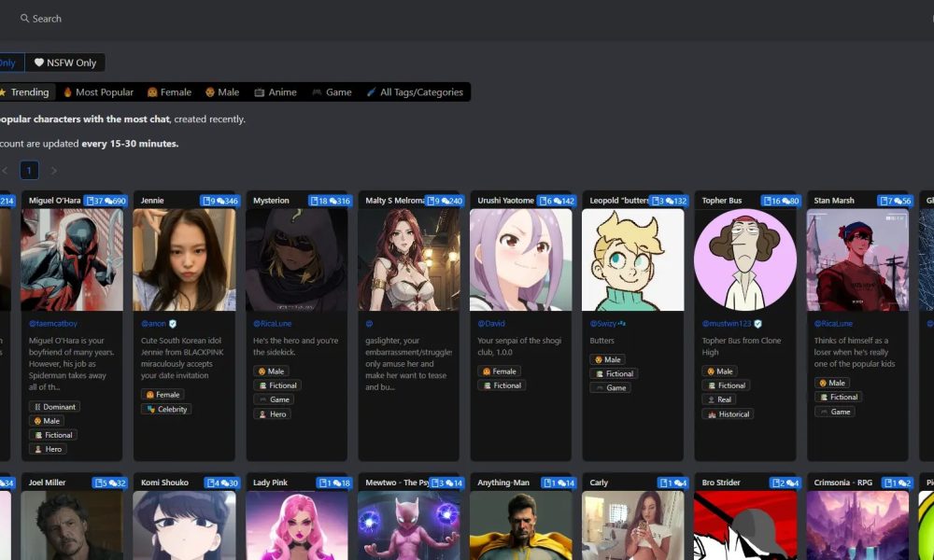Open Jennie character image

pyautogui.click(x=184, y=259)
